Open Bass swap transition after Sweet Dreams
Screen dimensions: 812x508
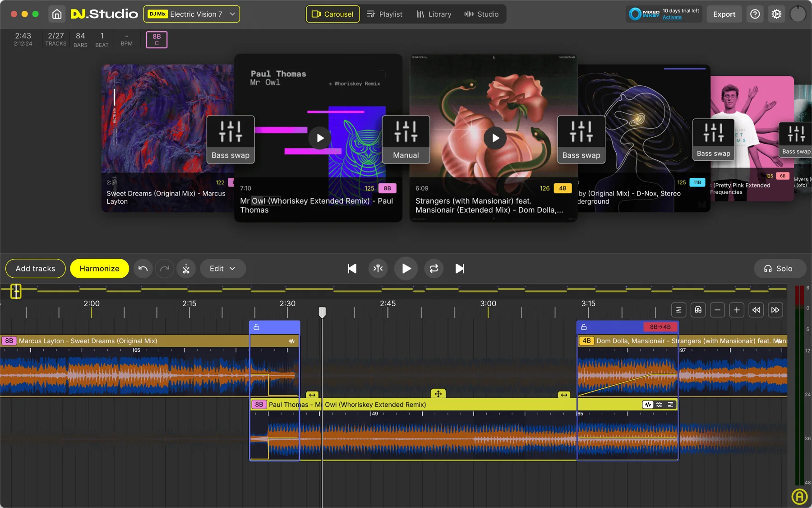point(231,140)
